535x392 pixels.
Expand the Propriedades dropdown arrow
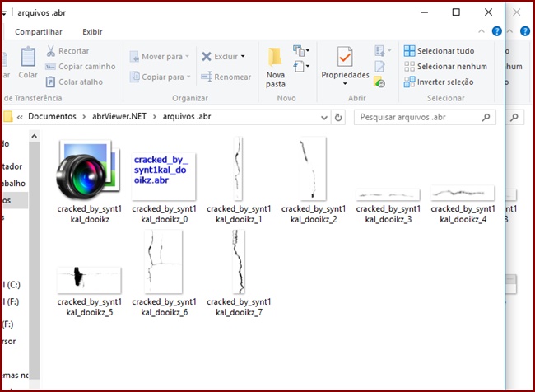tap(345, 84)
